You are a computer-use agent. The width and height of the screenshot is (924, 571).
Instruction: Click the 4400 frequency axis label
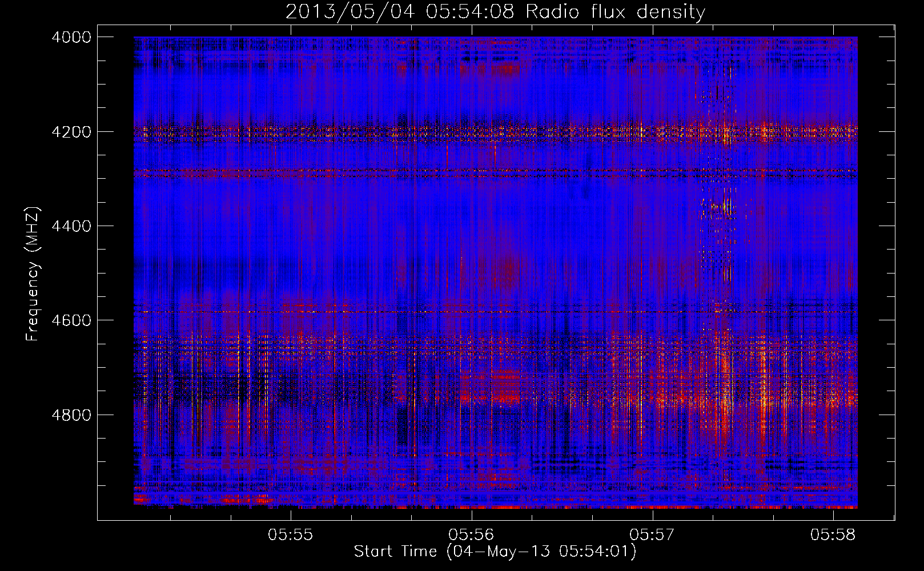coord(71,226)
